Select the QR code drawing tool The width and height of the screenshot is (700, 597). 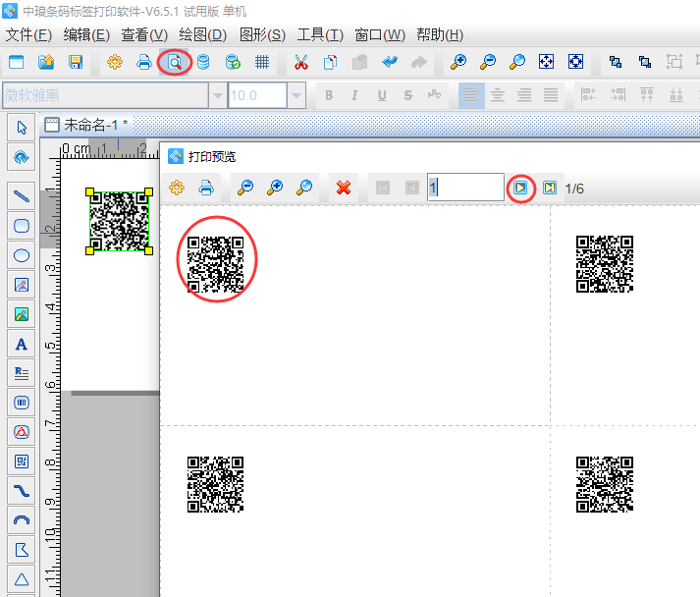tap(22, 461)
